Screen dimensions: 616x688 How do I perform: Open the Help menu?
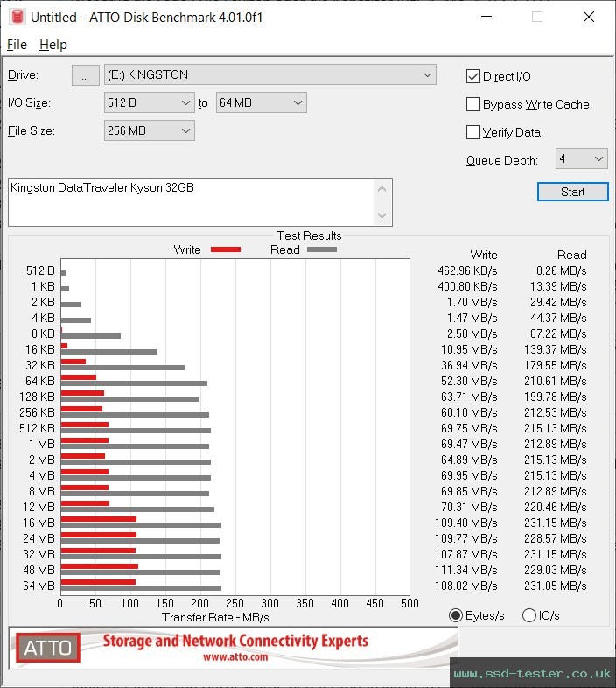pos(53,45)
